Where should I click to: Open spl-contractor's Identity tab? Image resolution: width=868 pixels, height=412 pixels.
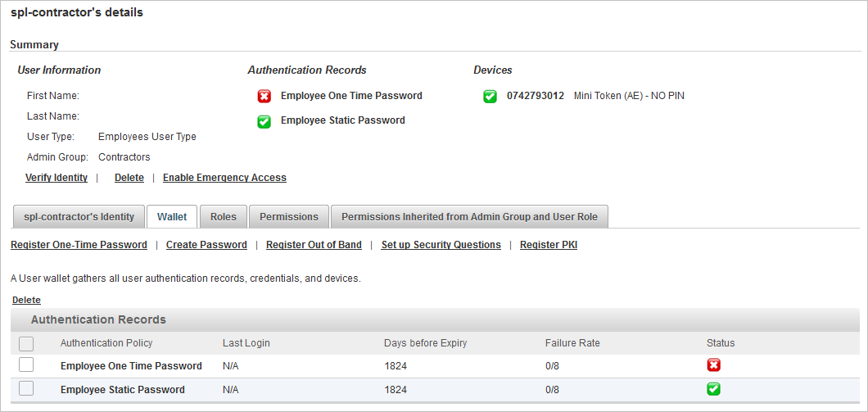click(79, 216)
